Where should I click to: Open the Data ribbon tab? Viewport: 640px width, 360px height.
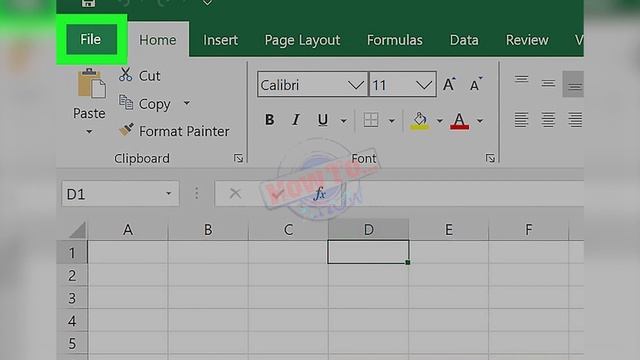464,40
